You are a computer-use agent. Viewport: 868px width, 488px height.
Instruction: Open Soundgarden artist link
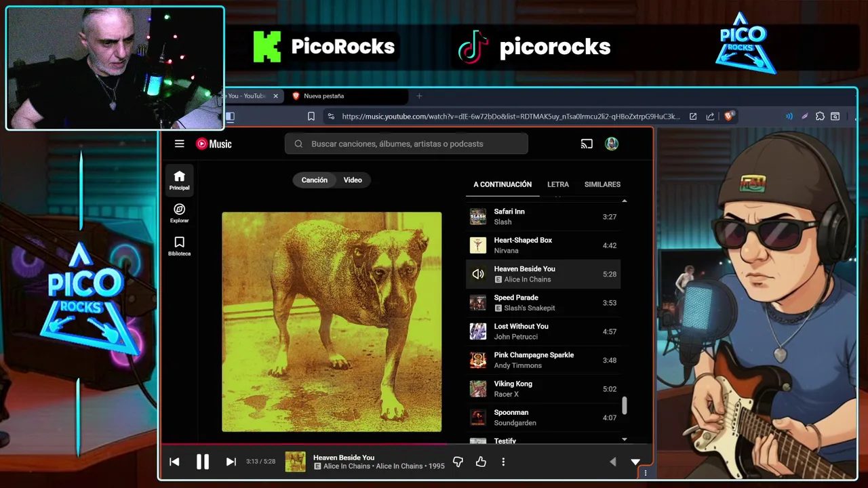tap(515, 423)
